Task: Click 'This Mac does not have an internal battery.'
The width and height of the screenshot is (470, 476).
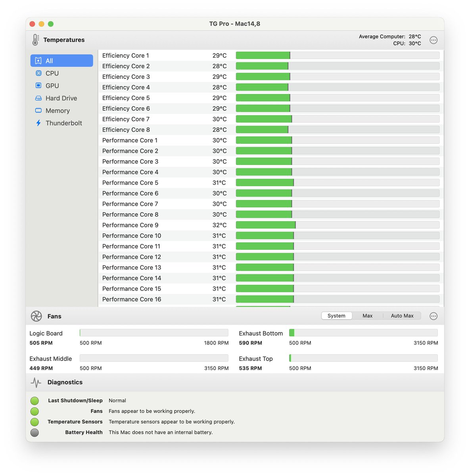Action: (x=161, y=432)
